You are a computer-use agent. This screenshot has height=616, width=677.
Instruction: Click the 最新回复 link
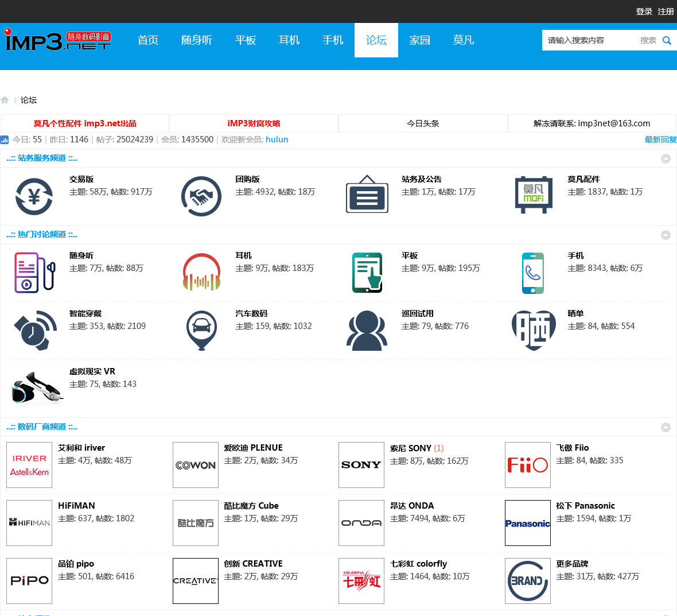pyautogui.click(x=660, y=140)
